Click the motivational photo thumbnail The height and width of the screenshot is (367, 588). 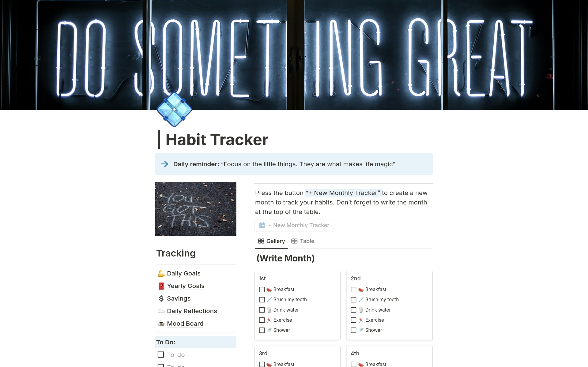(x=196, y=208)
